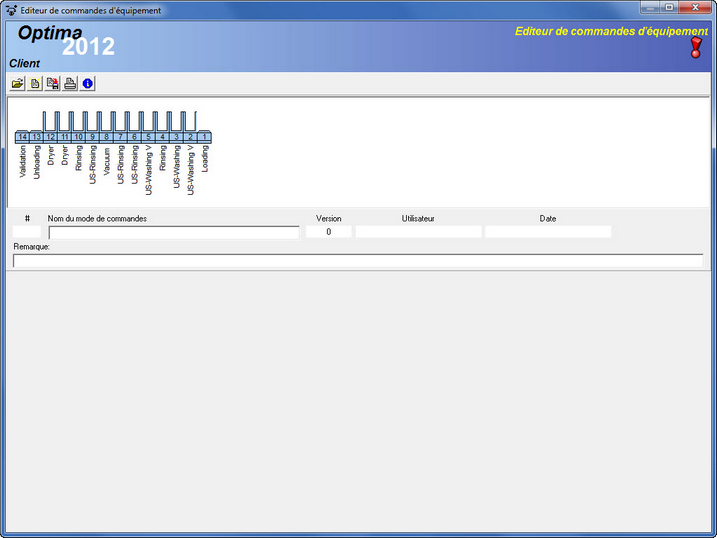
Task: Select station 11 Dryer block
Action: (64, 137)
